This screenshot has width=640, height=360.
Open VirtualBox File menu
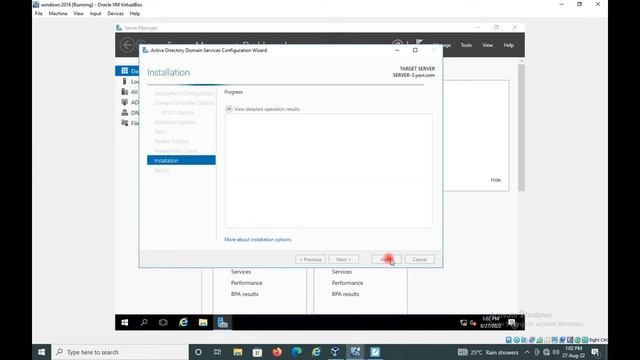click(x=39, y=13)
